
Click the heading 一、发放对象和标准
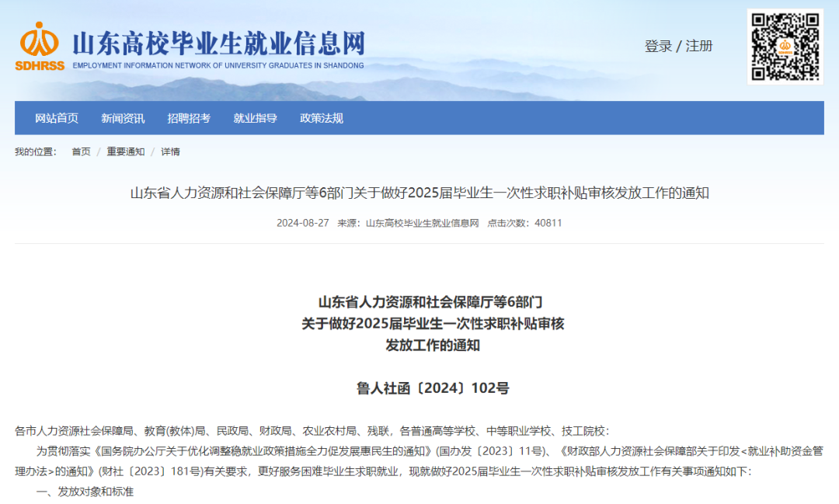(85, 492)
